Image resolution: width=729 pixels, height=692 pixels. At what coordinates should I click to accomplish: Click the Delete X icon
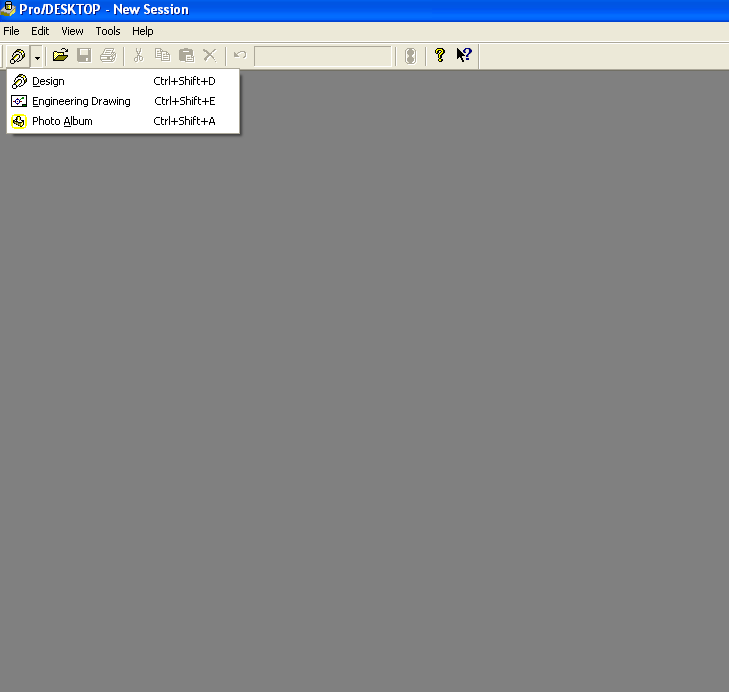(x=210, y=55)
